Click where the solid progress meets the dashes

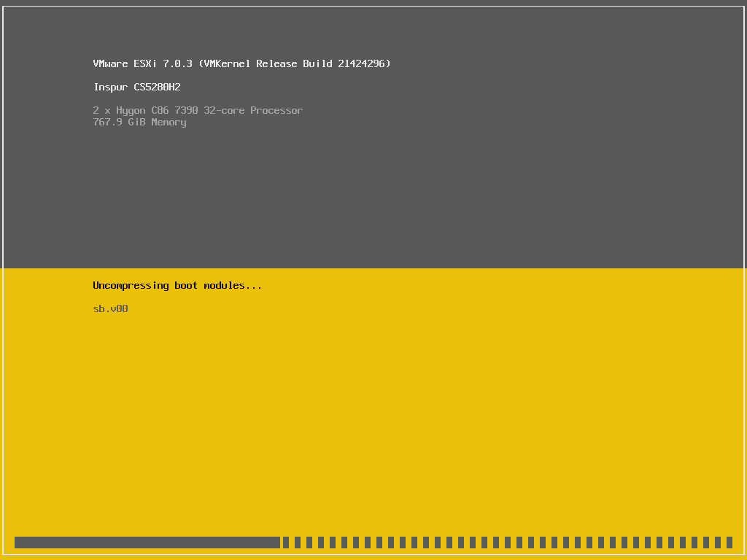(x=281, y=542)
